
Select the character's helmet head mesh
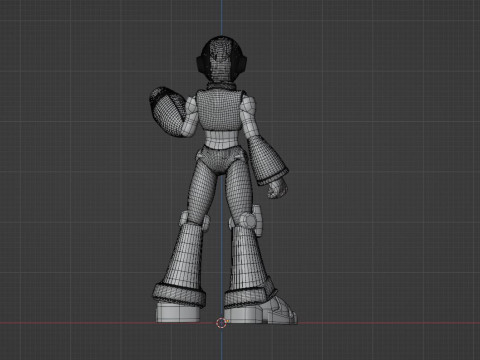coord(221,60)
